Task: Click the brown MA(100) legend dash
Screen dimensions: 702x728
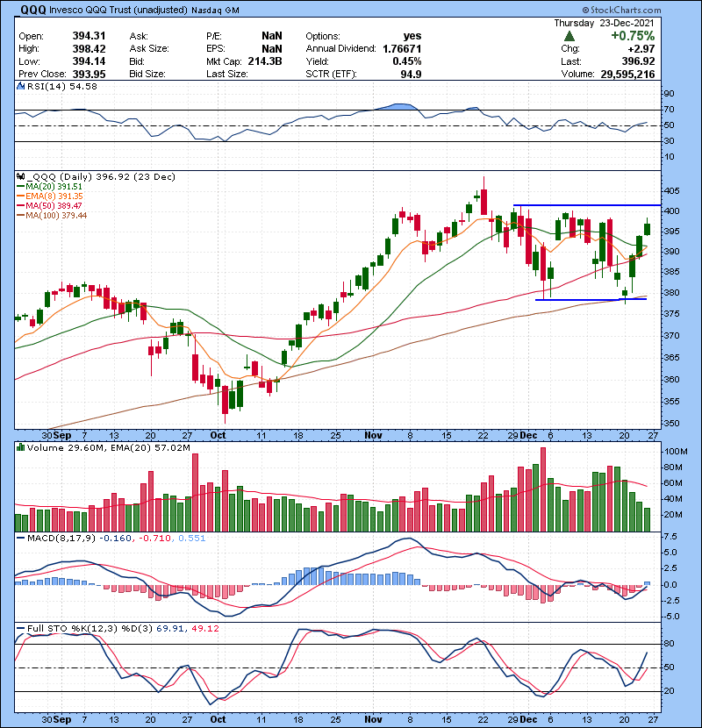Action: click(x=20, y=216)
